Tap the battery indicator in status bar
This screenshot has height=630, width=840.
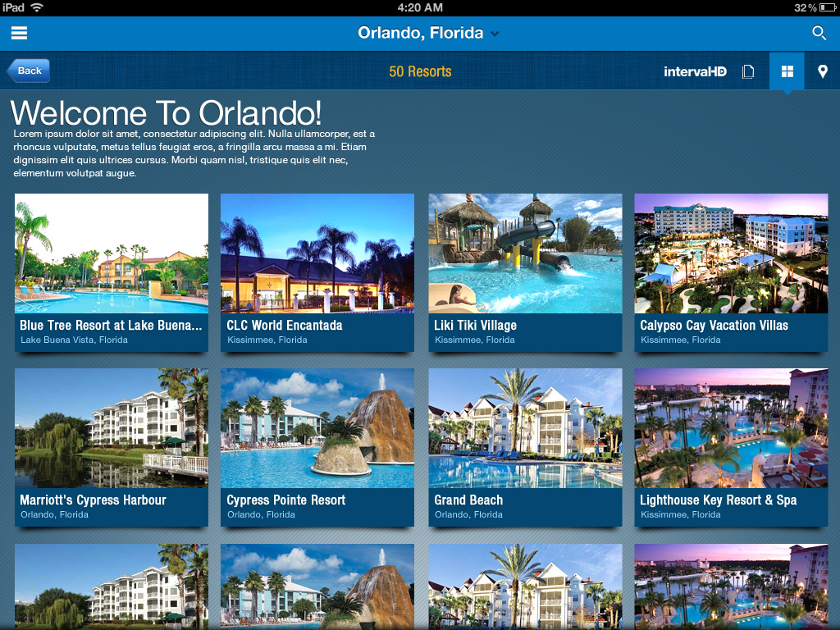(827, 7)
